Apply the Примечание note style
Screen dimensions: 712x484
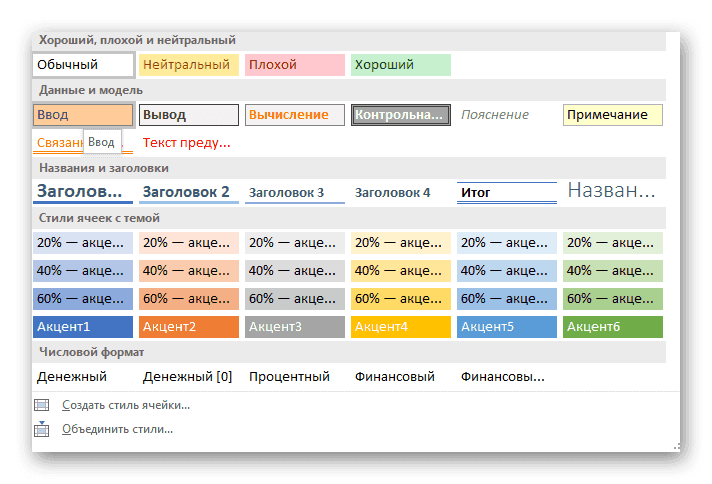tap(613, 115)
